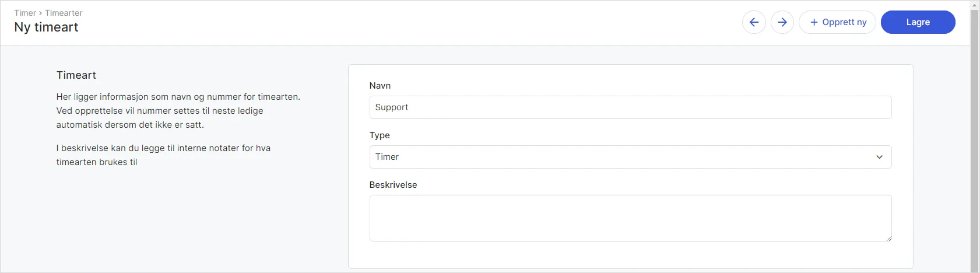The image size is (980, 273).
Task: Click the Navn field label
Action: click(380, 86)
